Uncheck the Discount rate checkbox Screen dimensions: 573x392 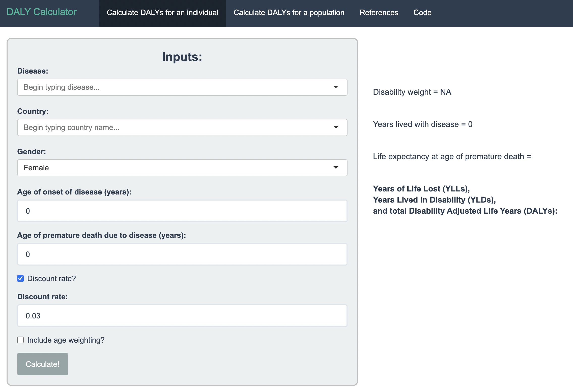tap(21, 278)
